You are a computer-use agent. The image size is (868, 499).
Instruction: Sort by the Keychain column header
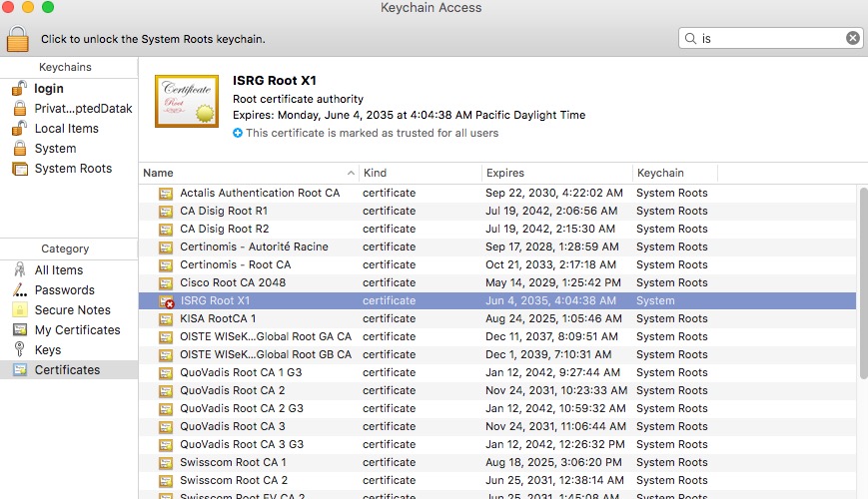673,173
